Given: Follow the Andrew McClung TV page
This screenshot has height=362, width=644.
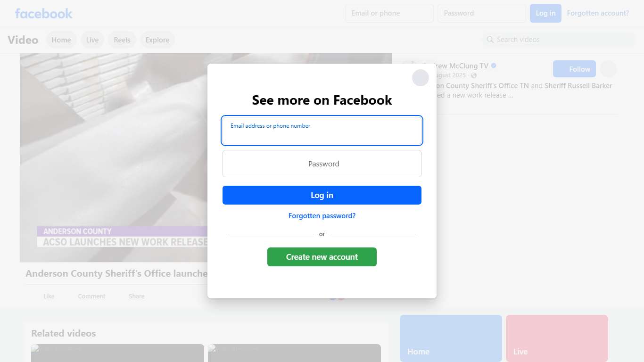Looking at the screenshot, I should 574,69.
